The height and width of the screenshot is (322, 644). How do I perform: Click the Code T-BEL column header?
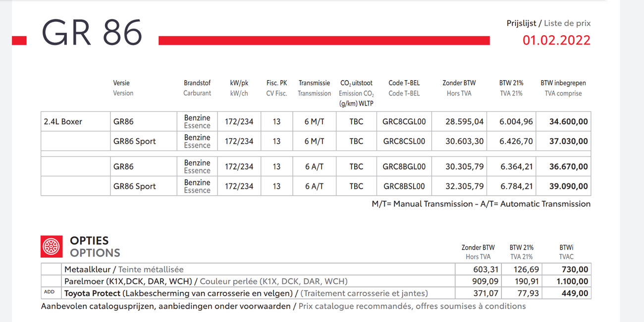(404, 88)
